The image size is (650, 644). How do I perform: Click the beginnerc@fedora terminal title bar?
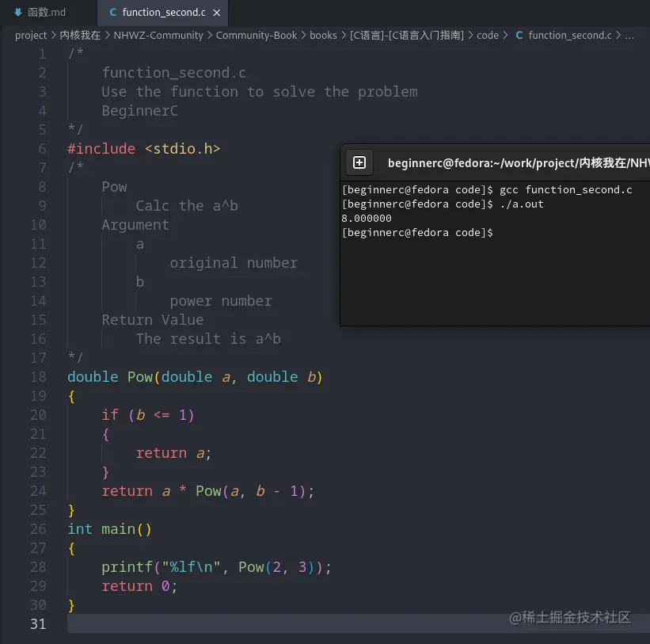pyautogui.click(x=515, y=162)
